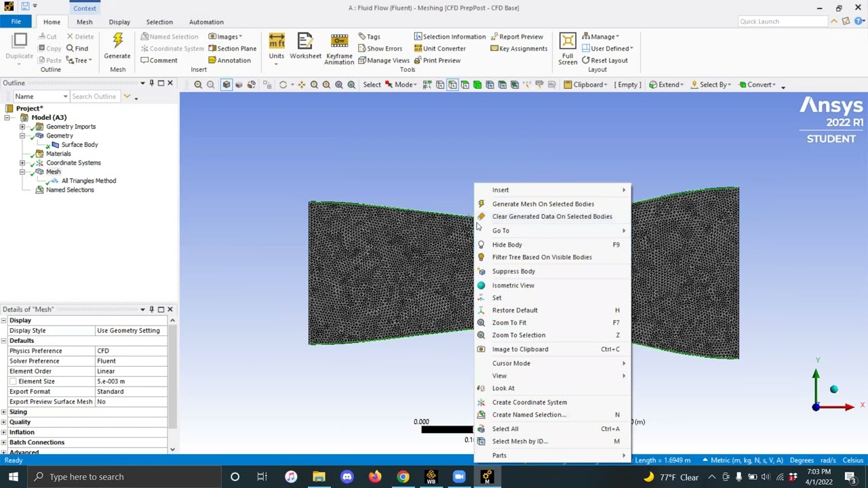Open Chrome from the Windows taskbar
The height and width of the screenshot is (488, 868).
pos(403,476)
